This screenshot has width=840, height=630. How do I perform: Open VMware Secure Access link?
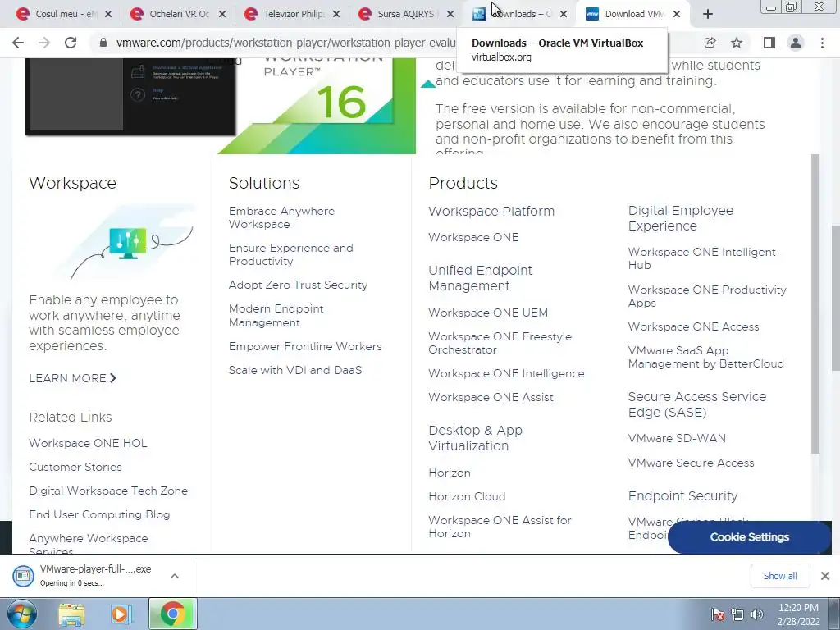tap(691, 463)
